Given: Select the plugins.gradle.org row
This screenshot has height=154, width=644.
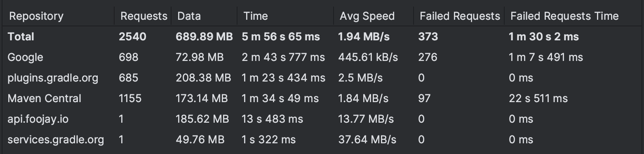Looking at the screenshot, I should [x=322, y=78].
